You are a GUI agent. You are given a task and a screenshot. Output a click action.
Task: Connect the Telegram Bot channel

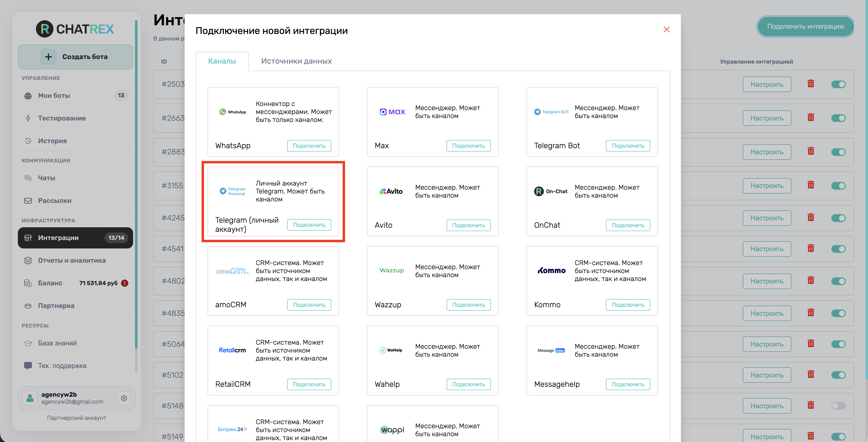628,146
